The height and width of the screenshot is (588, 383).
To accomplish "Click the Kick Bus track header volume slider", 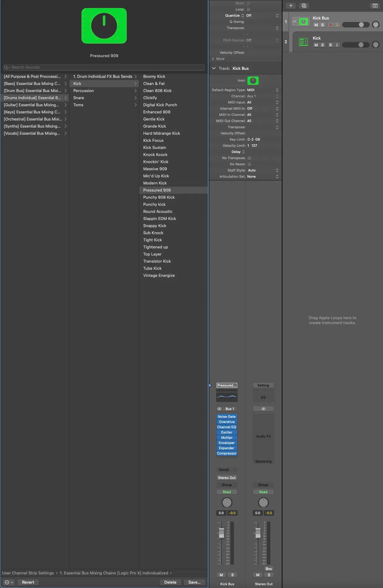I will point(356,25).
